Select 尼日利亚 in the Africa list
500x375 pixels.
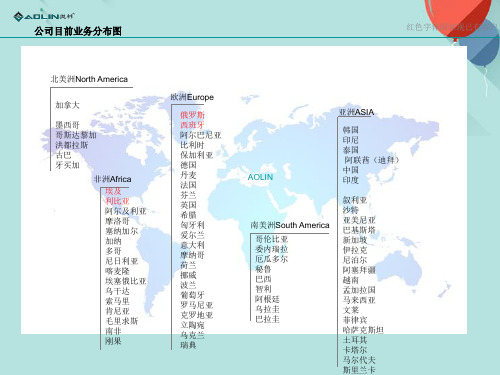(122, 261)
